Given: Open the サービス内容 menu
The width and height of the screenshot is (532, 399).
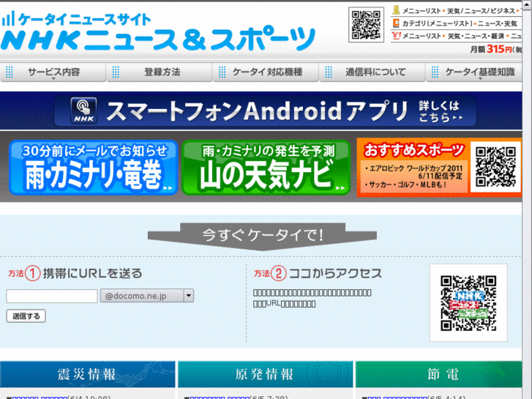Looking at the screenshot, I should pyautogui.click(x=53, y=72).
